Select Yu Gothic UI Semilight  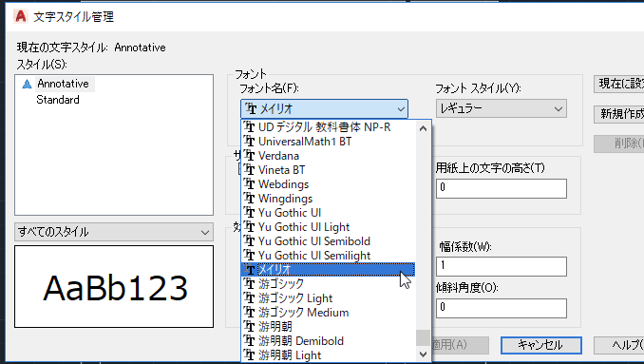328,256
